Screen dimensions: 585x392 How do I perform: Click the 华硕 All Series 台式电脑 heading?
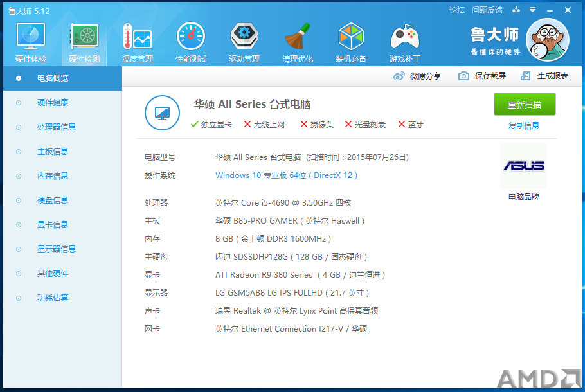tap(252, 104)
